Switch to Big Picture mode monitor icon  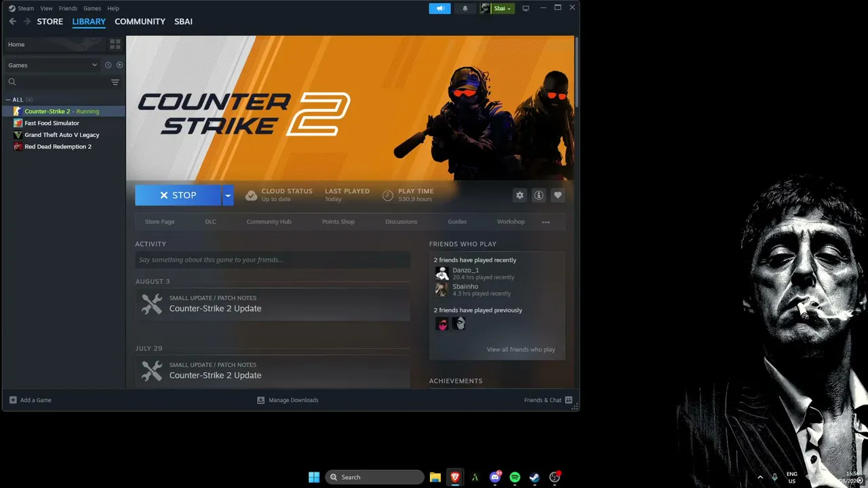(526, 8)
